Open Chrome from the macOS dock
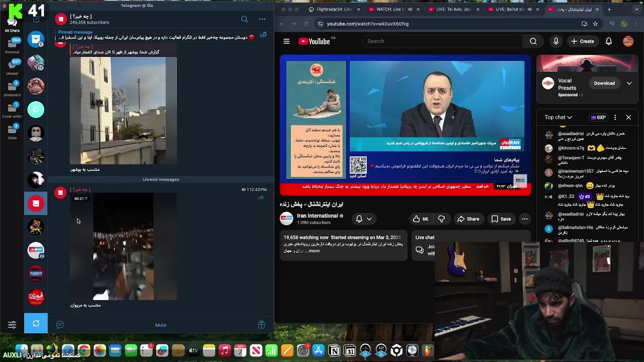This screenshot has width=644, height=362. (84, 350)
